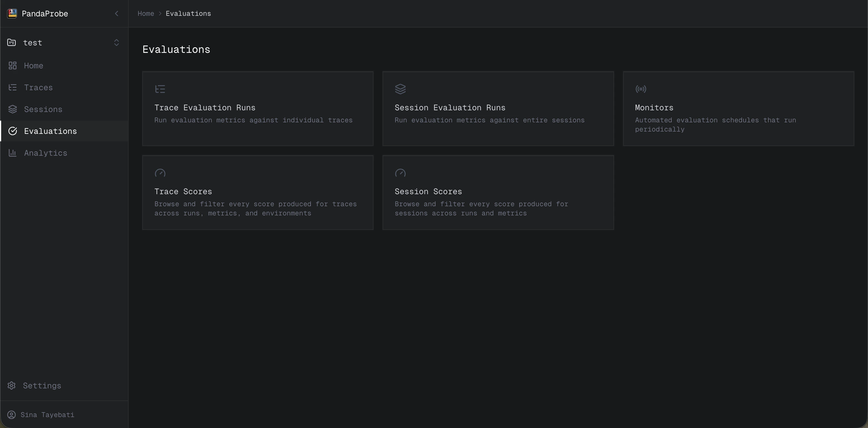Viewport: 868px width, 428px height.
Task: Click the user avatar icon
Action: (x=12, y=414)
